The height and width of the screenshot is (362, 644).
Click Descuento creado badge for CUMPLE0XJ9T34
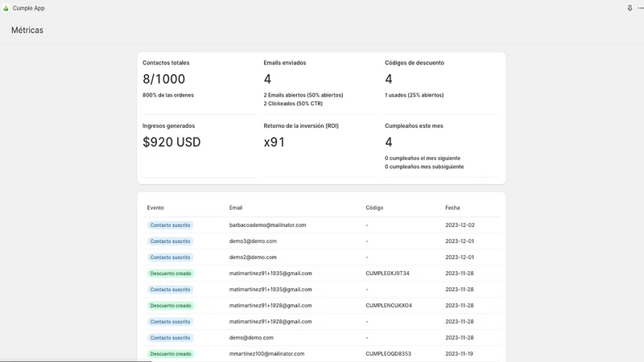point(171,274)
